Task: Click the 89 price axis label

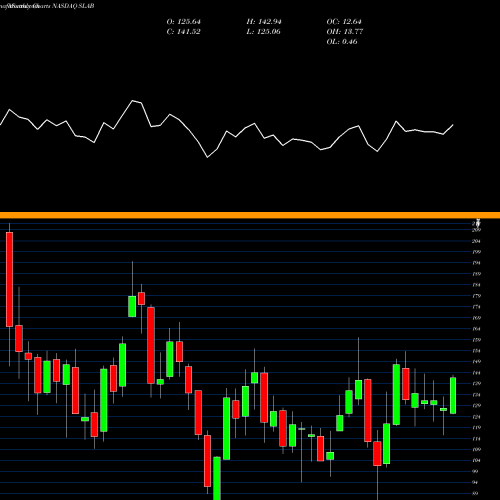Action: (x=475, y=493)
